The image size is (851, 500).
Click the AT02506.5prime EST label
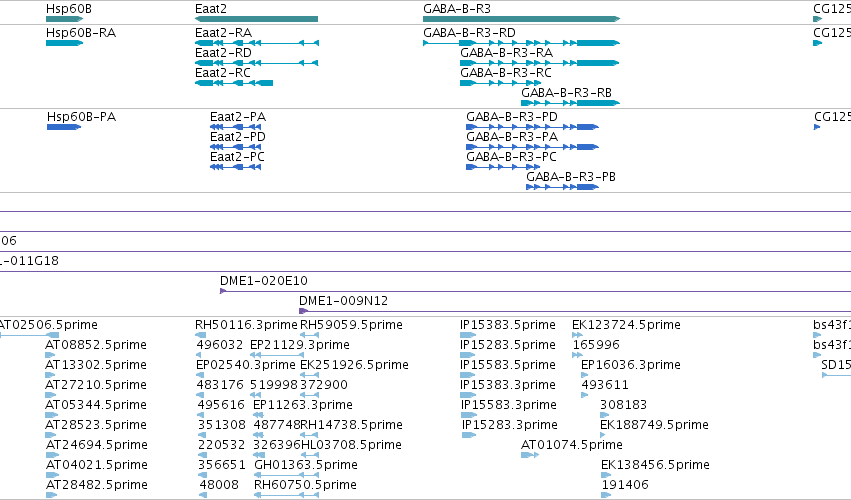[x=49, y=325]
